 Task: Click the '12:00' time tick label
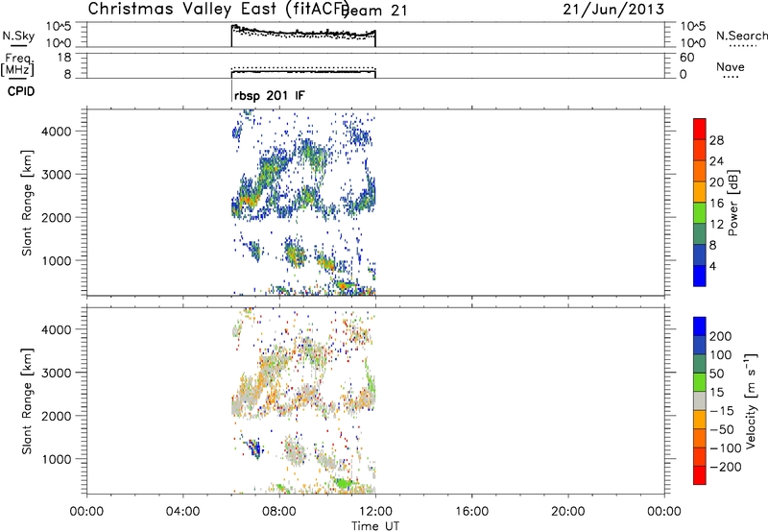(x=375, y=512)
